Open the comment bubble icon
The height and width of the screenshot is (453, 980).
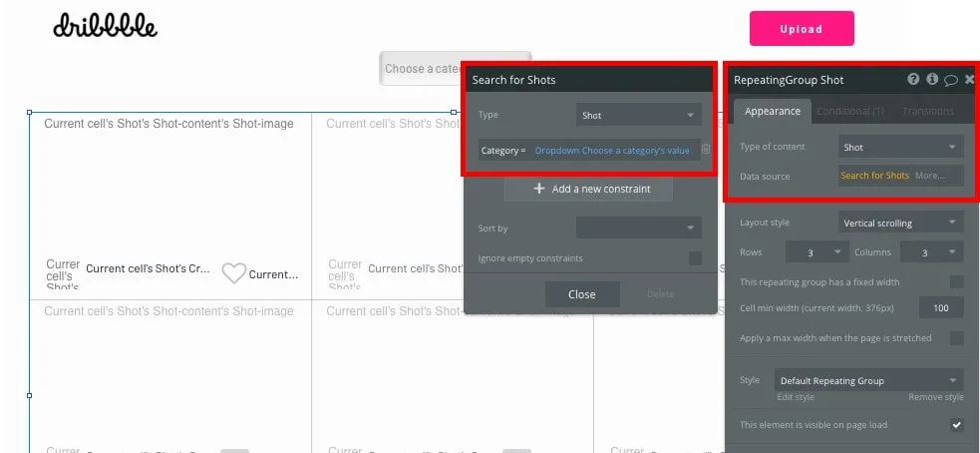(951, 80)
